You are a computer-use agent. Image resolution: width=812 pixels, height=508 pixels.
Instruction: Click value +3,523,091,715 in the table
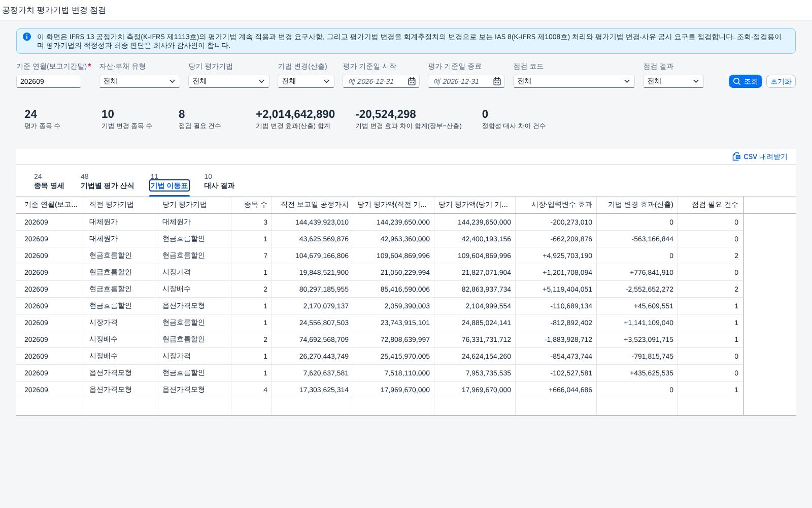[649, 339]
